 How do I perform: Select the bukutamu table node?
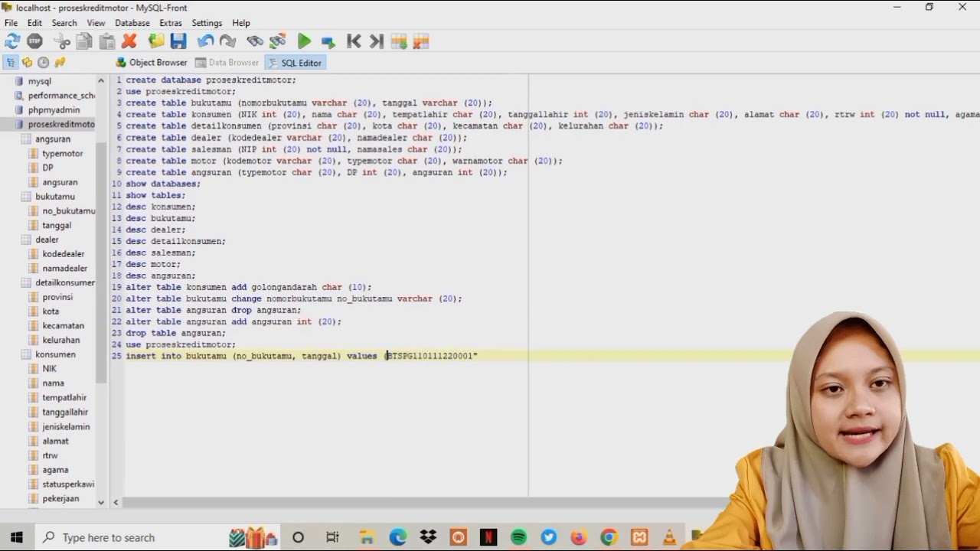[55, 197]
